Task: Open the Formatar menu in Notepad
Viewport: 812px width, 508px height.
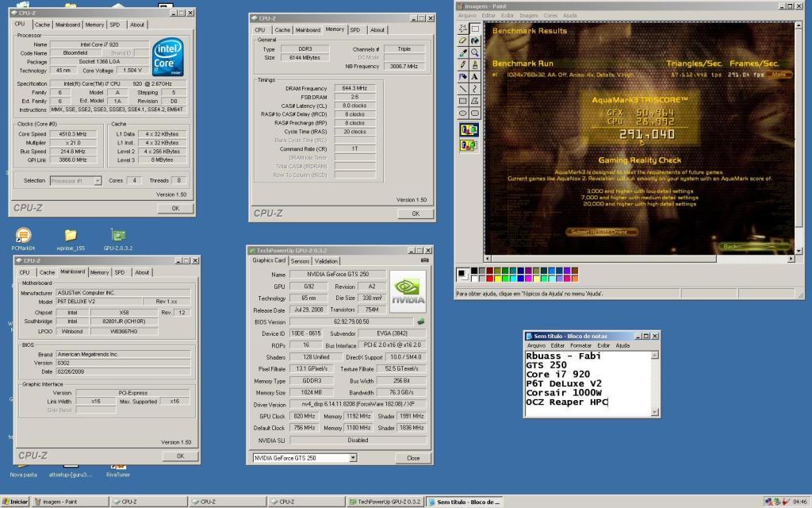Action: coord(580,345)
